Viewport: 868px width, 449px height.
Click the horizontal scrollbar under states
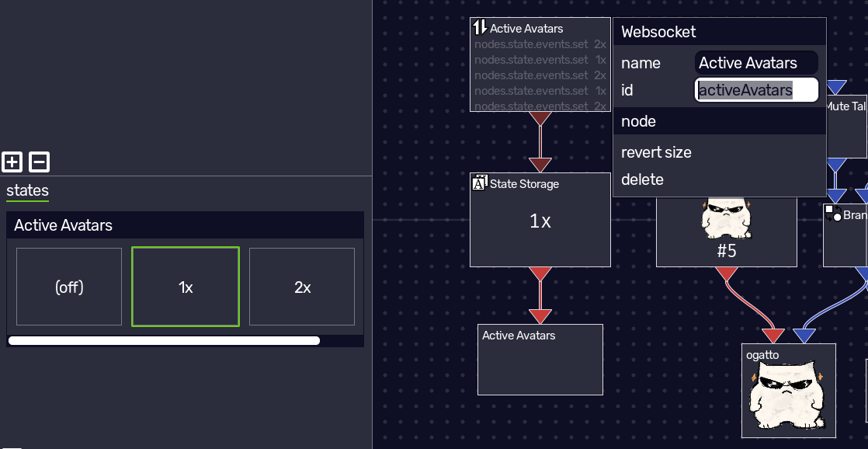pos(165,340)
